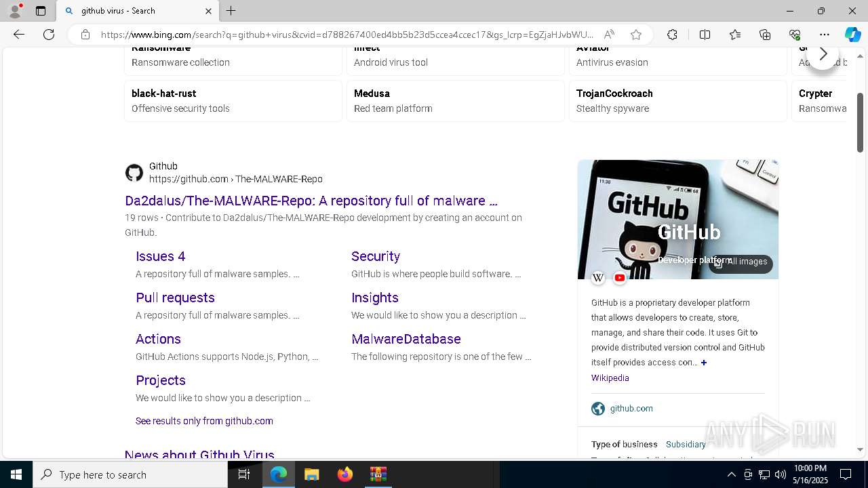868x488 pixels.
Task: Add this page to favorites star
Action: point(636,35)
